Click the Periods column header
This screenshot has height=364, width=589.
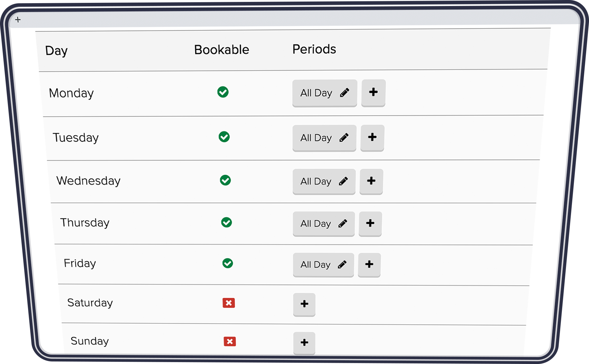[314, 49]
